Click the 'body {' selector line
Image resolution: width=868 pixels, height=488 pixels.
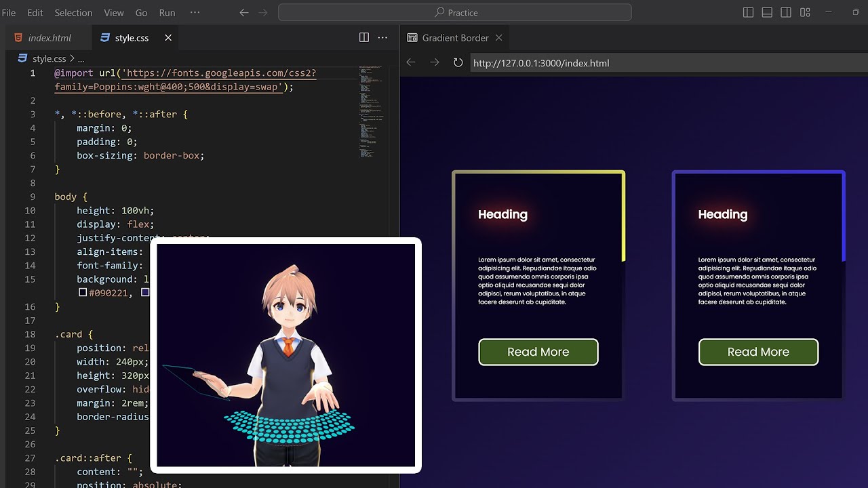[x=71, y=197]
